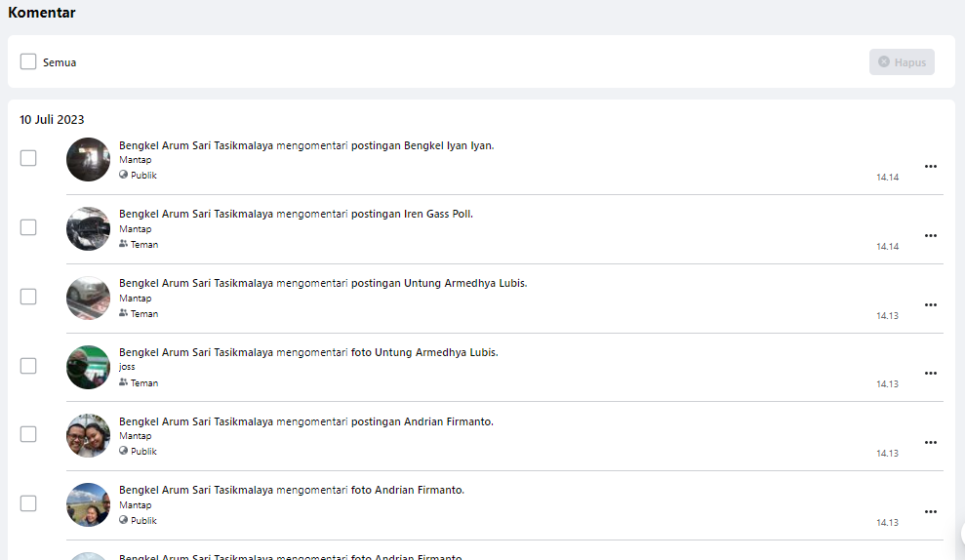Image resolution: width=965 pixels, height=560 pixels.
Task: Click the Publik globe icon on Andrian Firmanto post comment
Action: (124, 451)
